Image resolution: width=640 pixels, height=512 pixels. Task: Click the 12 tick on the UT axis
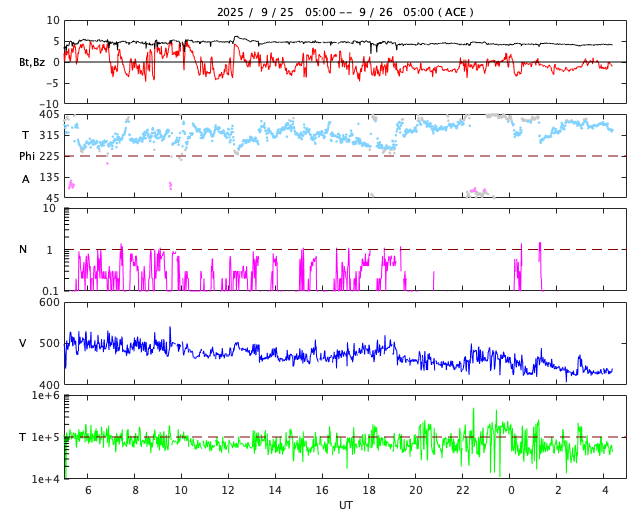(x=228, y=490)
